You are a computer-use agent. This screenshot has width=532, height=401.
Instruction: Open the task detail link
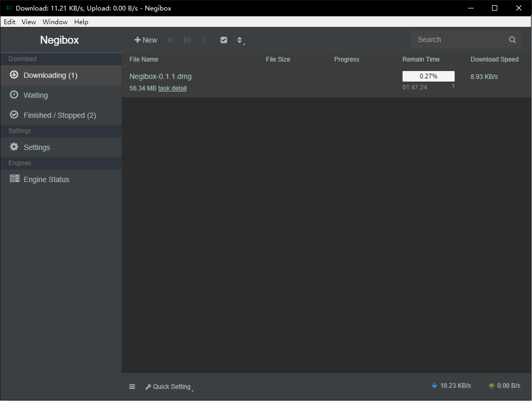point(173,88)
